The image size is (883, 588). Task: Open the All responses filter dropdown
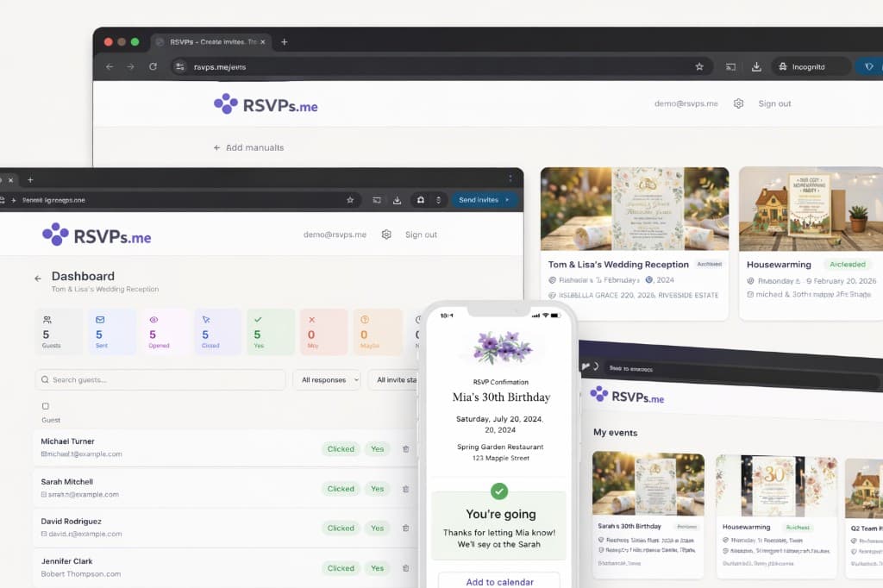[x=327, y=379]
